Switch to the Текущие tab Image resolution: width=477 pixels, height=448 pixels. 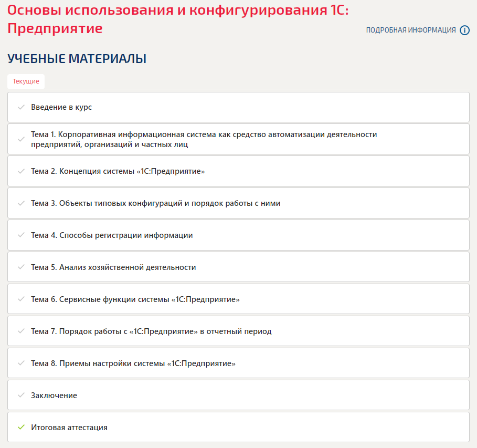point(26,81)
